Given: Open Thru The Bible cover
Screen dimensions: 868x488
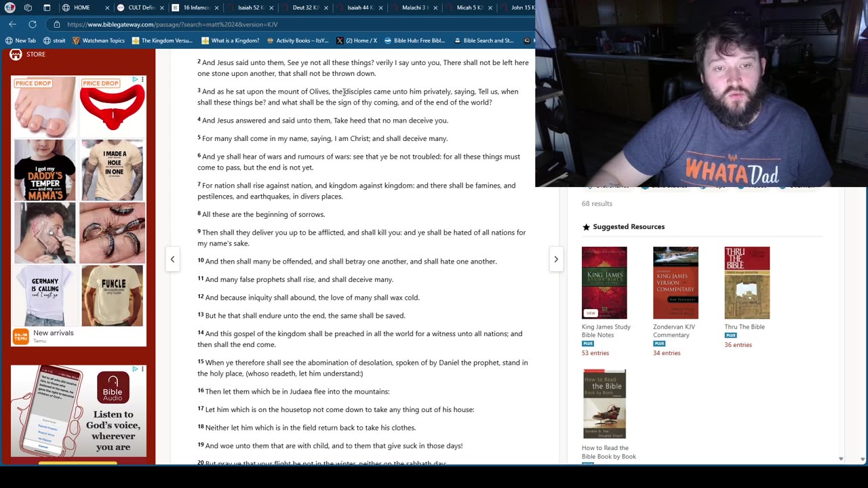Looking at the screenshot, I should pyautogui.click(x=747, y=283).
